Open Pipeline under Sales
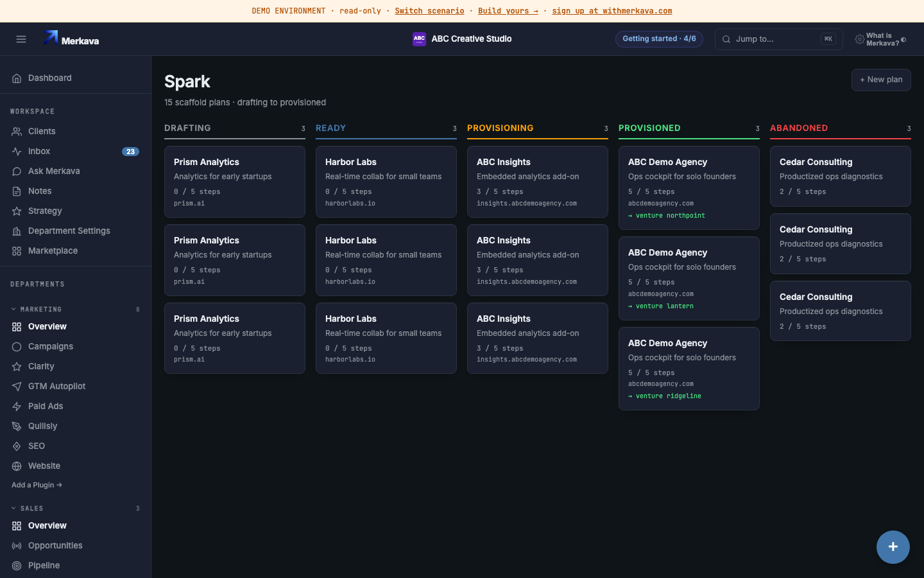The image size is (924, 578). 75,566
